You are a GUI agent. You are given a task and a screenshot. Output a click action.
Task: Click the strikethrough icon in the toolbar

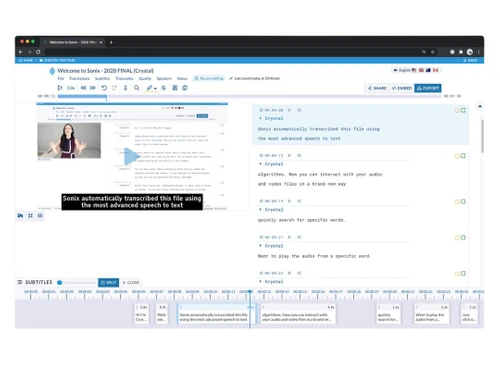164,88
